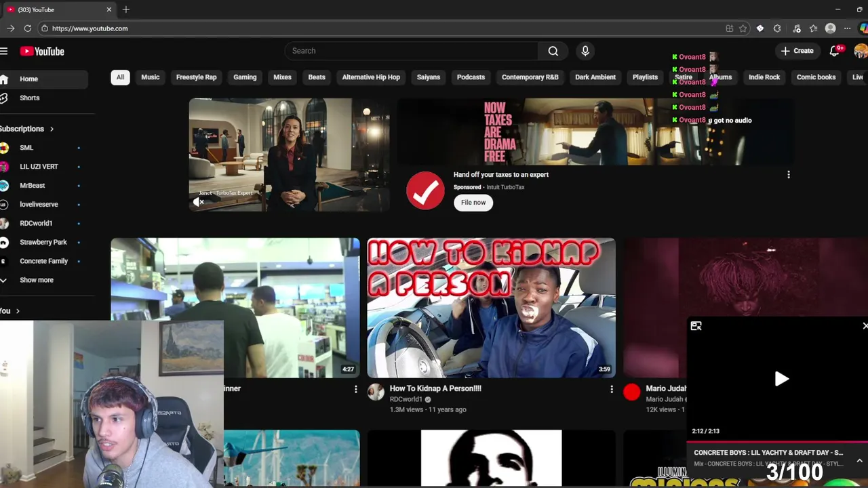Expand the You section
868x488 pixels.
[x=10, y=311]
